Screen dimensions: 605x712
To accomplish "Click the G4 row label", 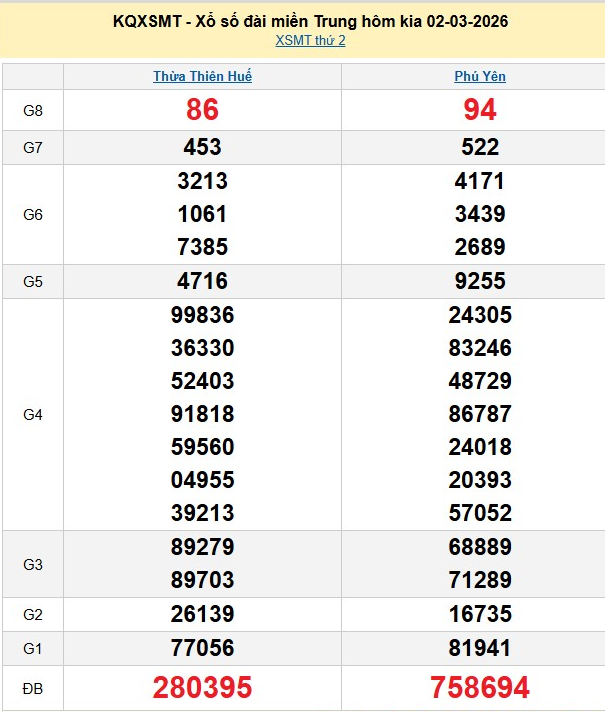I will pos(33,414).
